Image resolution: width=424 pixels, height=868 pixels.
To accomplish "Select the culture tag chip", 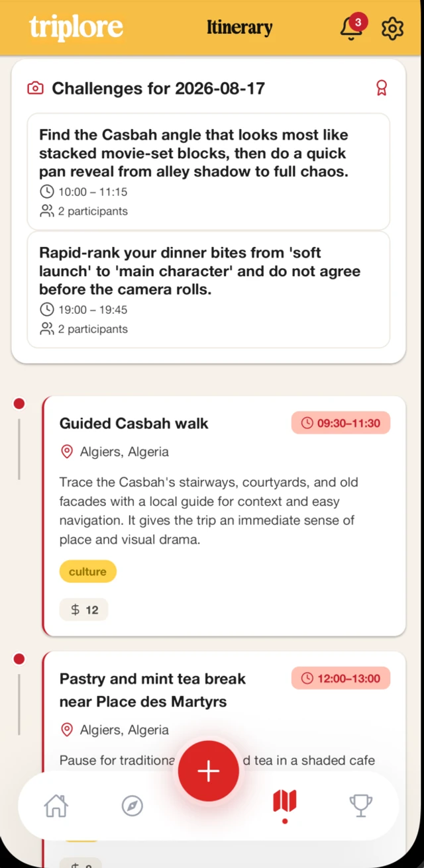I will [x=87, y=571].
